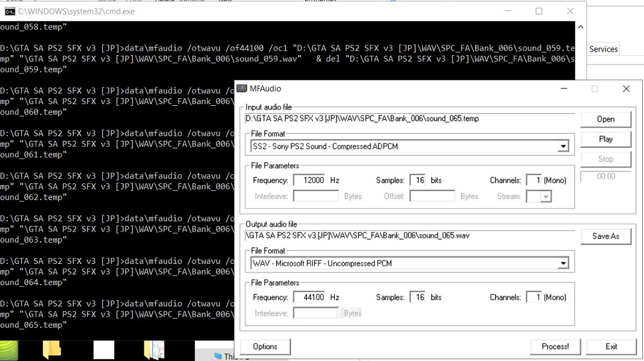The width and height of the screenshot is (644, 361).
Task: Click cmd line ending "ound_058.temp"
Action: pyautogui.click(x=34, y=27)
